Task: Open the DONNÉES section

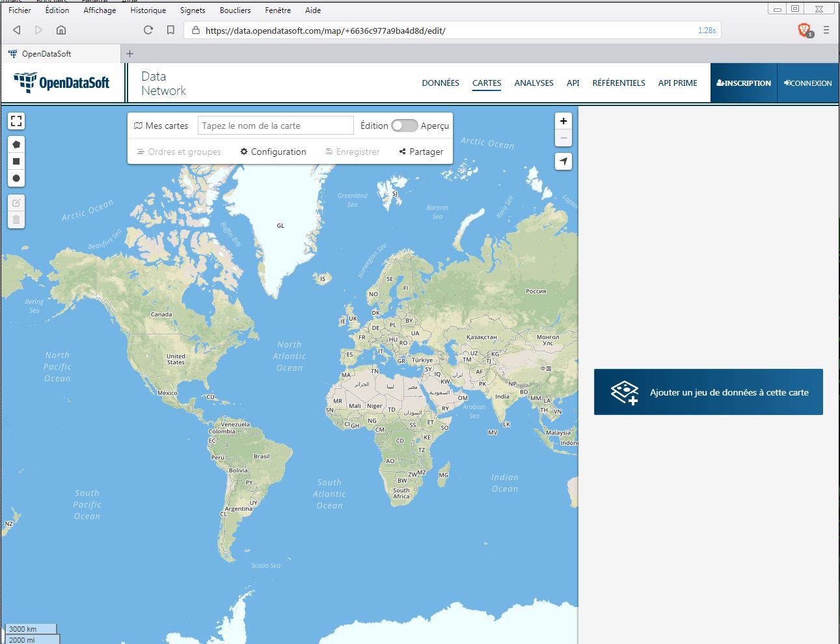Action: pyautogui.click(x=440, y=83)
